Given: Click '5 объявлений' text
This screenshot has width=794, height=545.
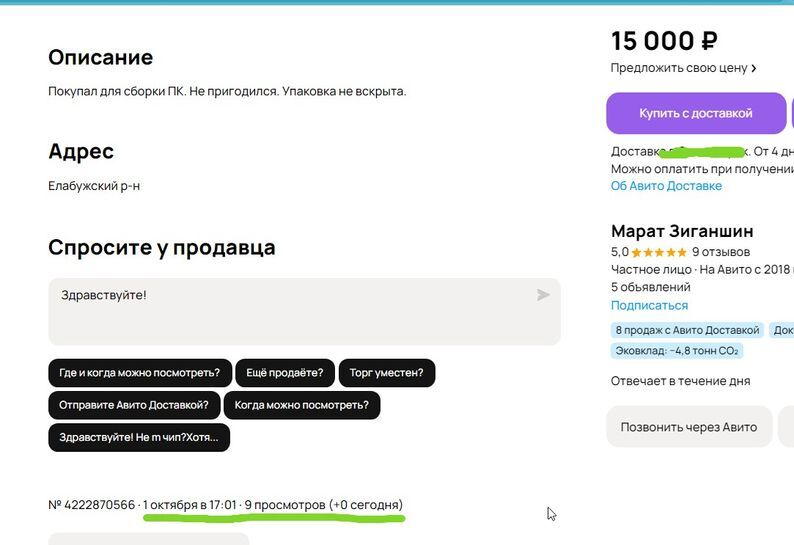Looking at the screenshot, I should click(x=650, y=287).
